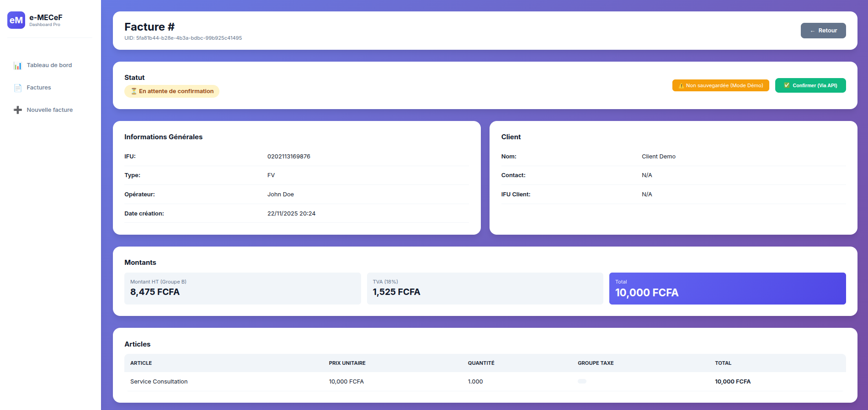This screenshot has width=868, height=410.
Task: Click the Montant HT (Groupe B) card
Action: [242, 289]
